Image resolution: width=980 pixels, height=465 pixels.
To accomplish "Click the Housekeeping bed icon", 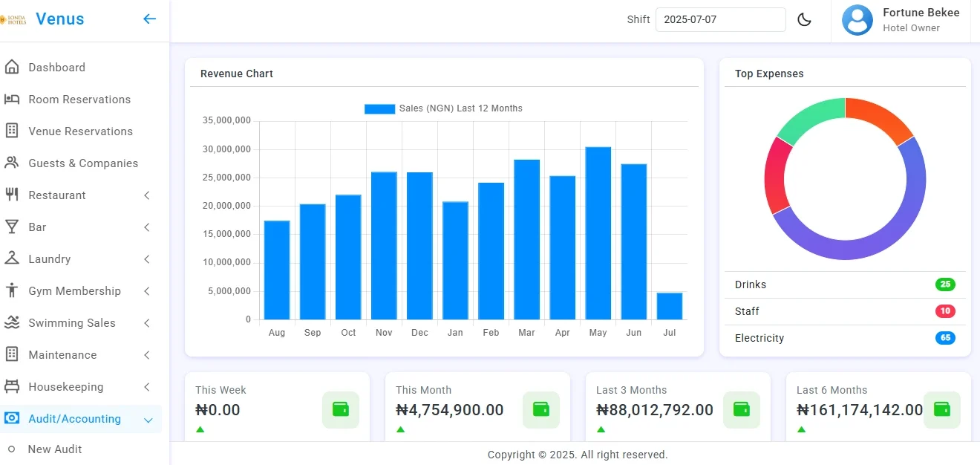I will pyautogui.click(x=13, y=386).
